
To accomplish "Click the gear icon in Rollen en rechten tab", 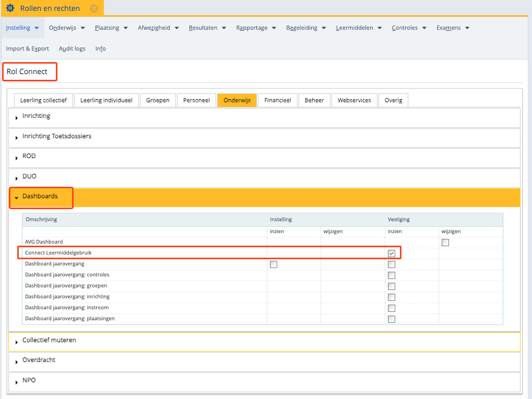I will (x=10, y=8).
